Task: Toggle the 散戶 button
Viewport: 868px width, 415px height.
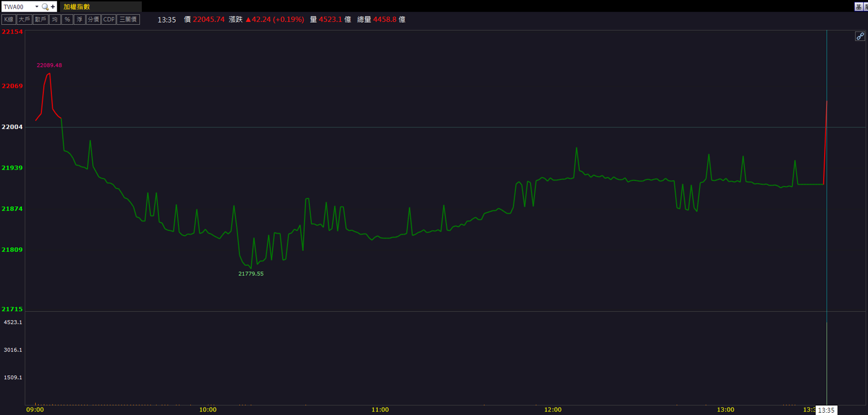Action: click(x=40, y=20)
